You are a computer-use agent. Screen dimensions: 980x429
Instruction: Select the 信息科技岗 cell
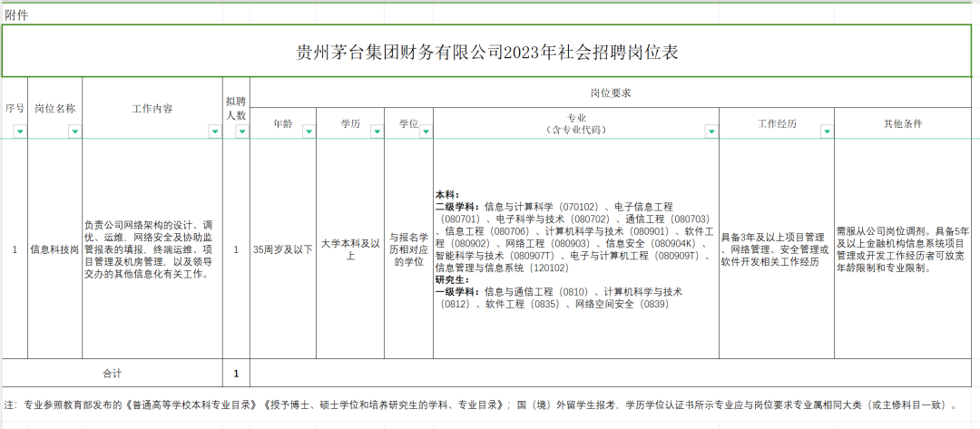coord(54,249)
